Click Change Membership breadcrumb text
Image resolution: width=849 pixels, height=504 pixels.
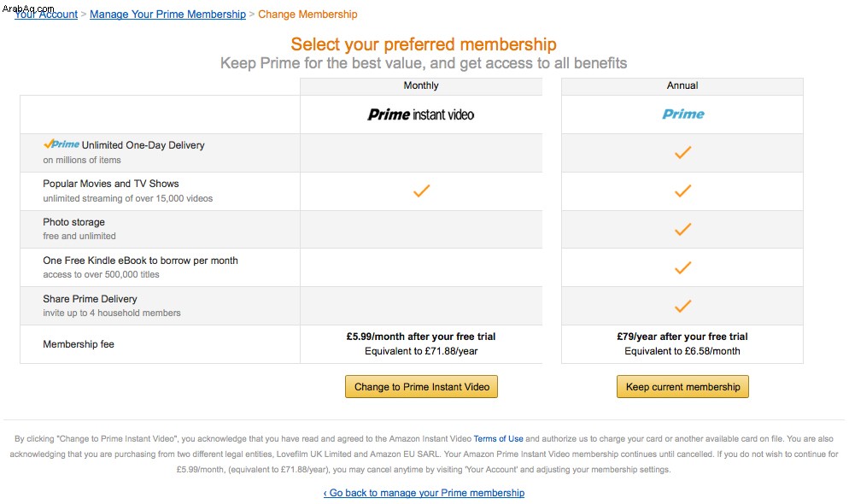[307, 14]
